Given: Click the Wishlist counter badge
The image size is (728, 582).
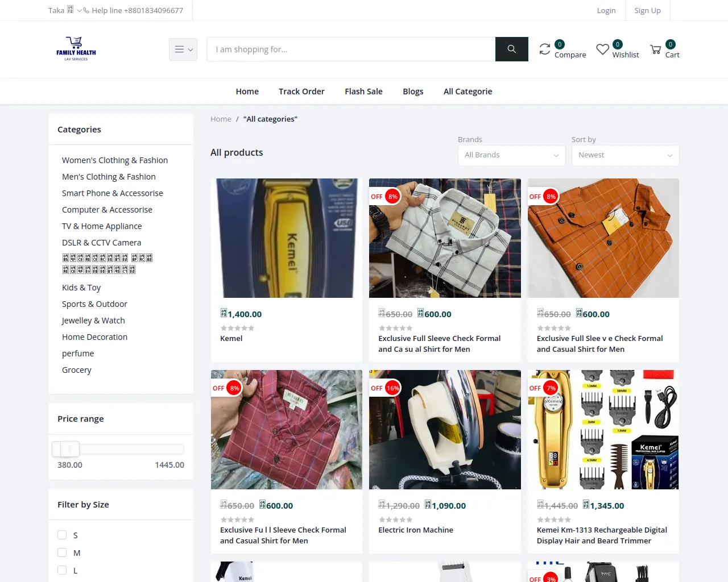Looking at the screenshot, I should click(x=618, y=44).
